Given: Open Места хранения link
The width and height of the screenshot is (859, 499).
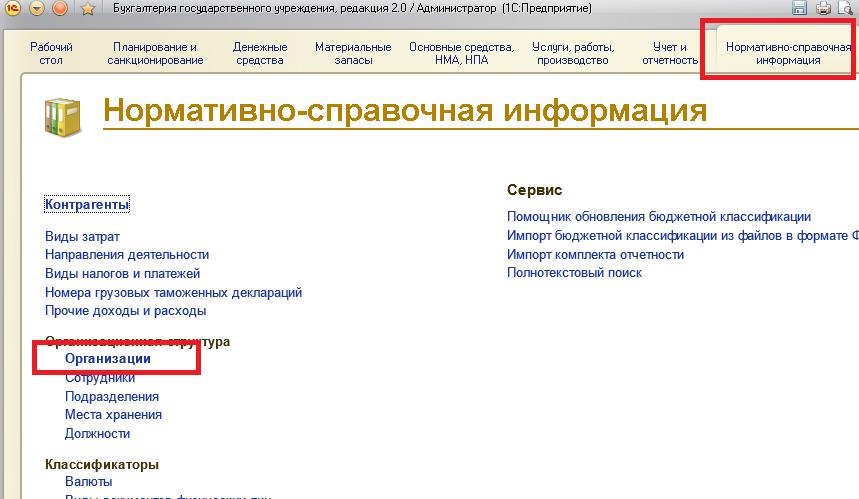Looking at the screenshot, I should point(113,415).
